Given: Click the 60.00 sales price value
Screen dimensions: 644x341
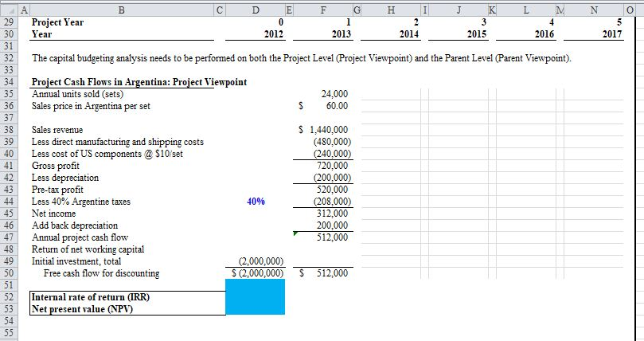Looking at the screenshot, I should click(x=338, y=106).
